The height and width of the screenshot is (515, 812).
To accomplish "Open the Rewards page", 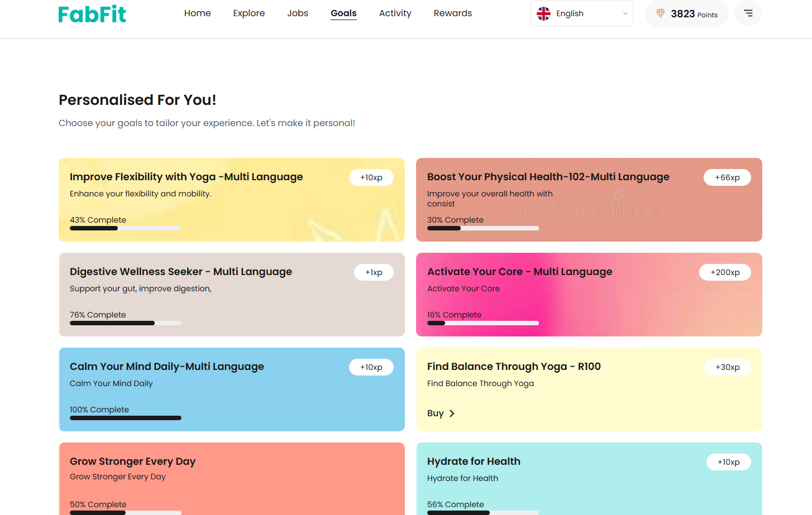I will tap(452, 13).
